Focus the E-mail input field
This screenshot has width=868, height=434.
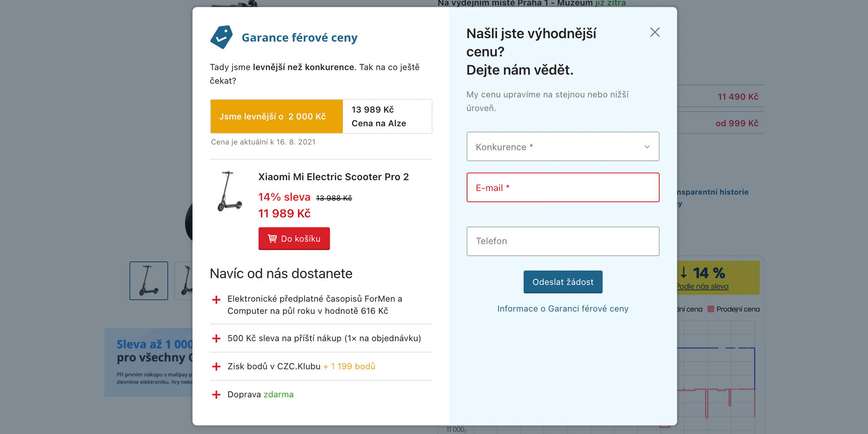click(563, 187)
